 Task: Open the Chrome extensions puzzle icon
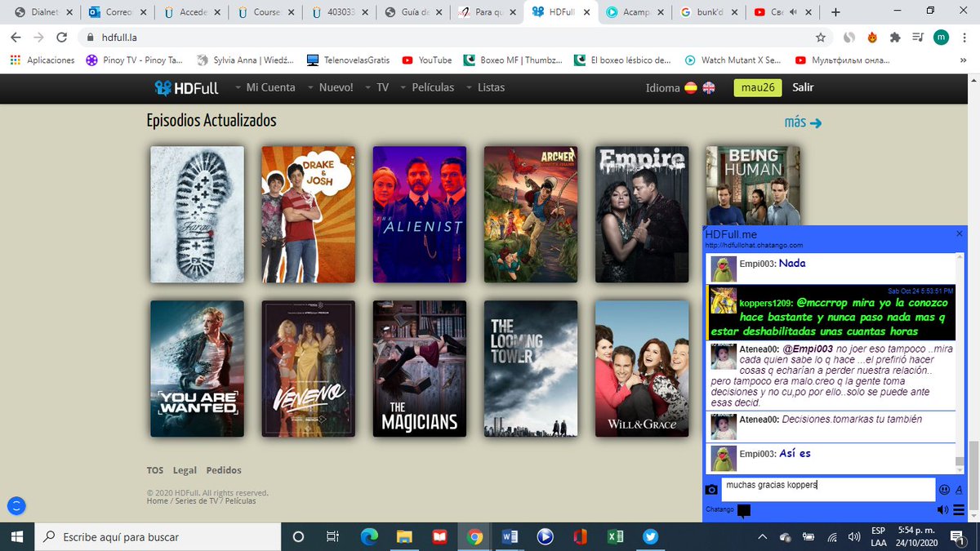895,38
